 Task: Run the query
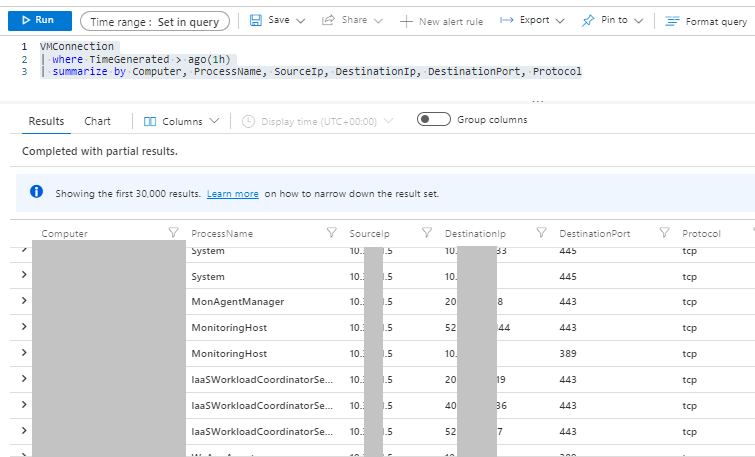click(x=37, y=21)
